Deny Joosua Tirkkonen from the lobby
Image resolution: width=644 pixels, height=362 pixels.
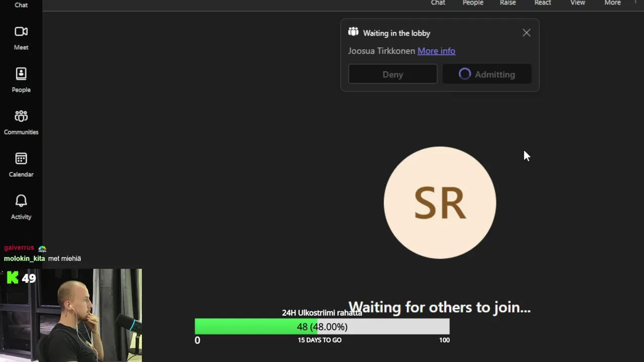[x=392, y=74]
